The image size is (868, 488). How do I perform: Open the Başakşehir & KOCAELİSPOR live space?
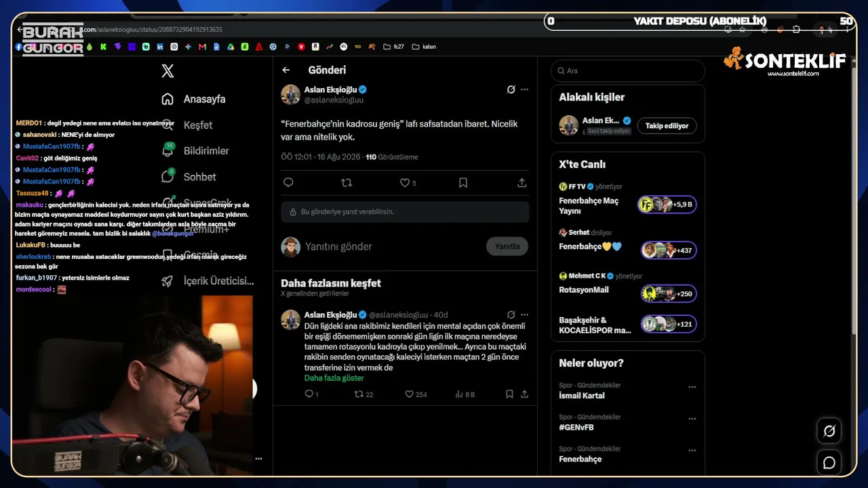tap(628, 325)
